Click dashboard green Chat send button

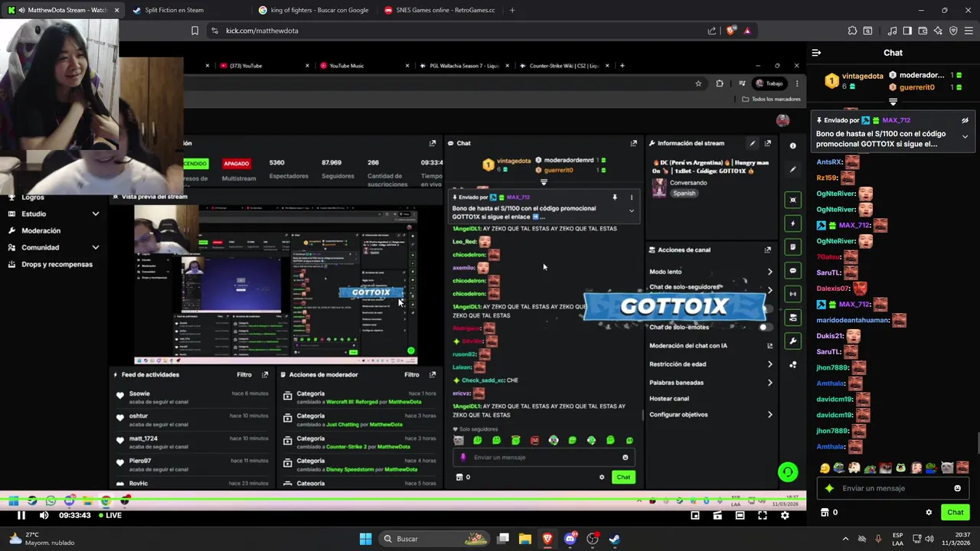623,478
